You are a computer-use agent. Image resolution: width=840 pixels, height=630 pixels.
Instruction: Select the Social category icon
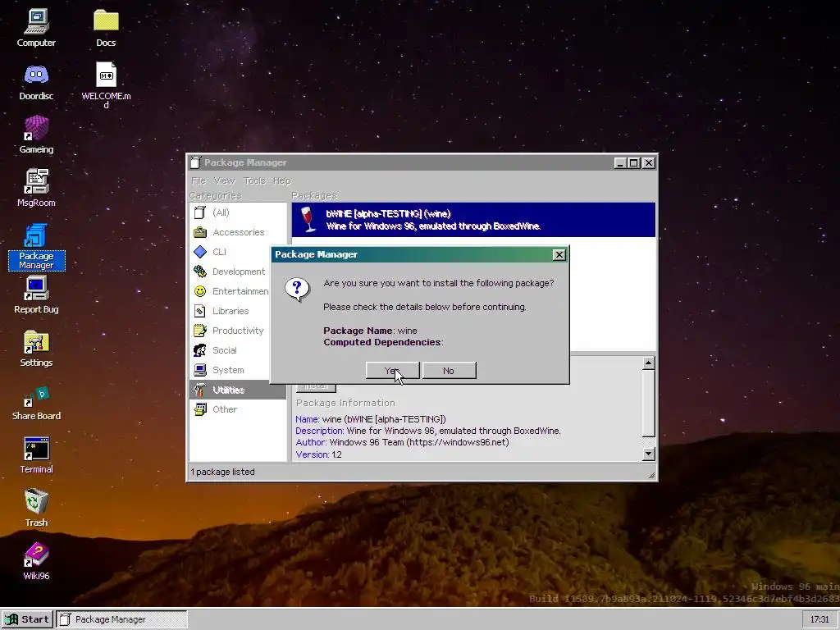[200, 350]
